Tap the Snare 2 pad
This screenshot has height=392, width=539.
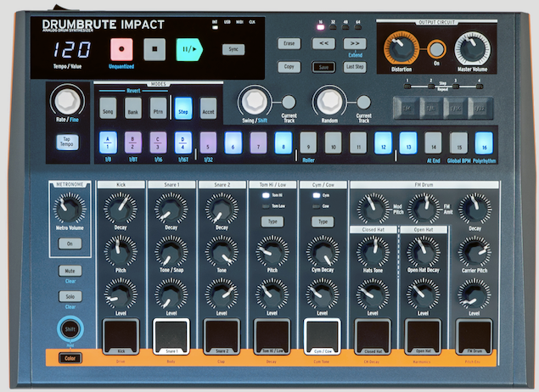[222, 337]
